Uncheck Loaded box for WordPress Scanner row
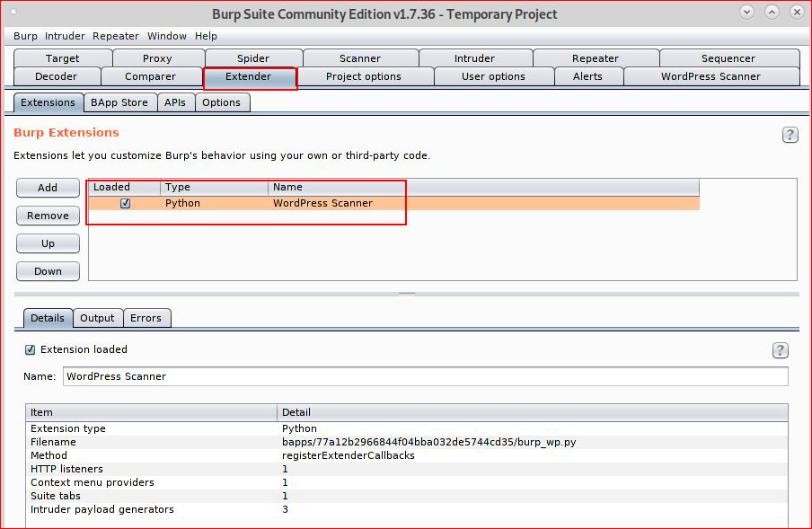 (126, 203)
